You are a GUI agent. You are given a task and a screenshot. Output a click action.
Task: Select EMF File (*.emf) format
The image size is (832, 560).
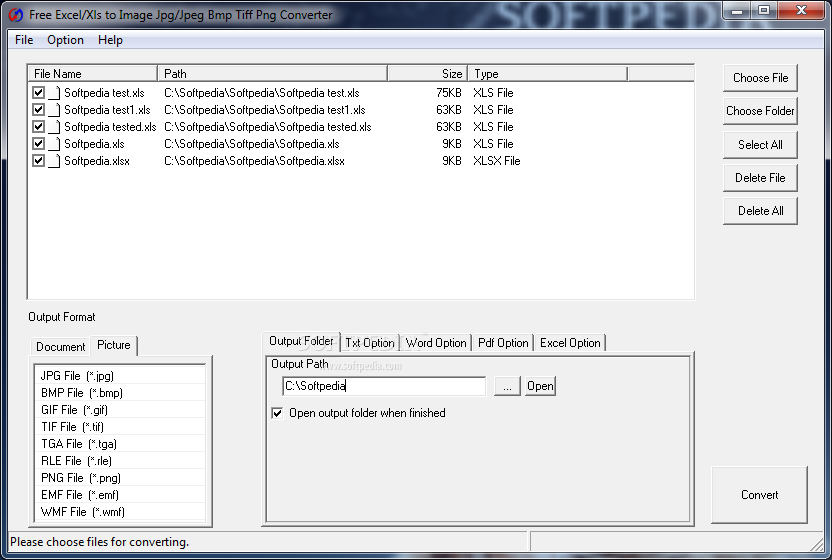120,495
